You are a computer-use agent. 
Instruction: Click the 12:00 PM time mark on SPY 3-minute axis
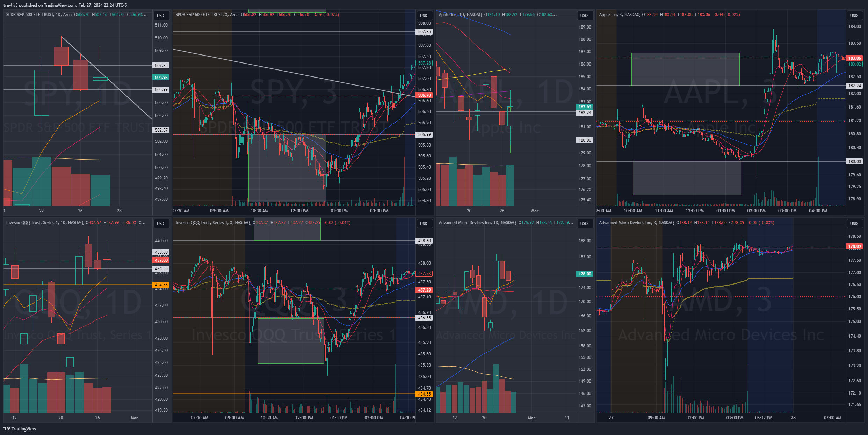pos(299,211)
